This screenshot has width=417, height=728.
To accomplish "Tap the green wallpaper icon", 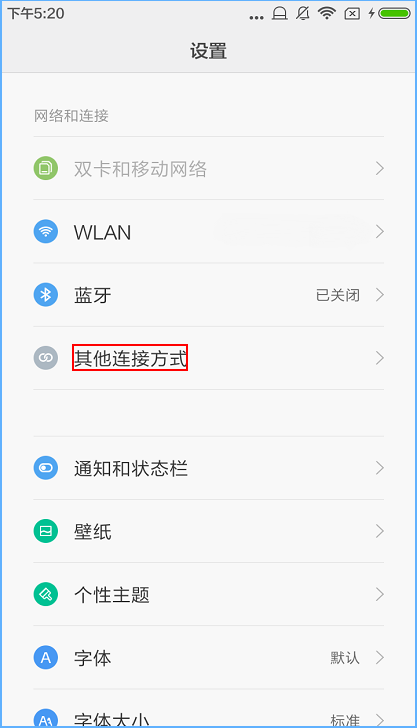I will (46, 531).
